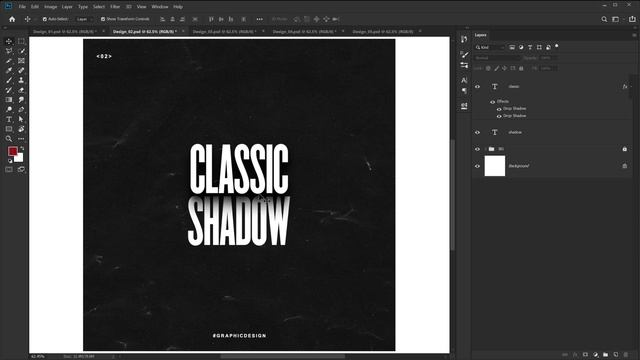
Task: Open more options three-dots in options bar
Action: [260, 19]
